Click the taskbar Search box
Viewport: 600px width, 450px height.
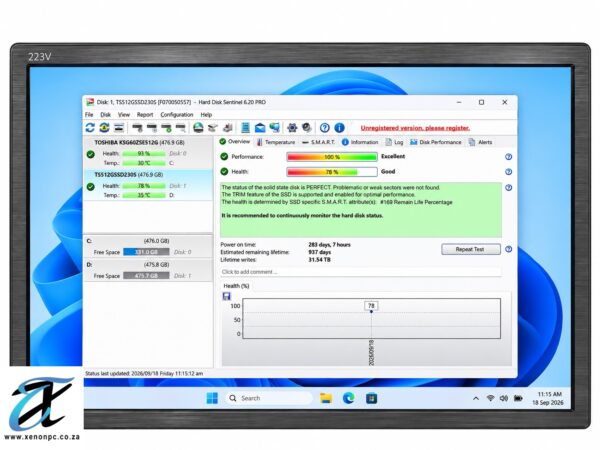(269, 398)
